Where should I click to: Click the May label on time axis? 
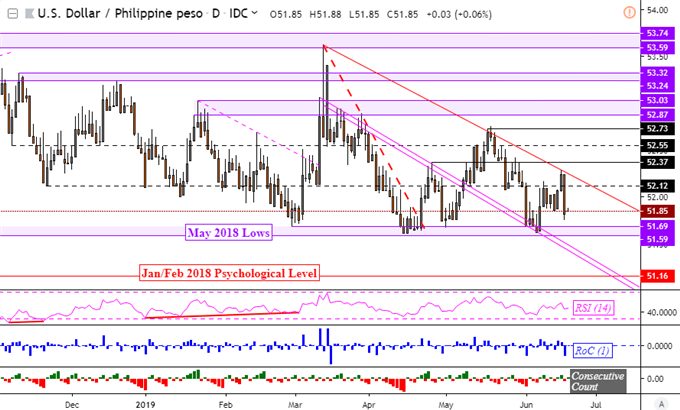(x=445, y=405)
